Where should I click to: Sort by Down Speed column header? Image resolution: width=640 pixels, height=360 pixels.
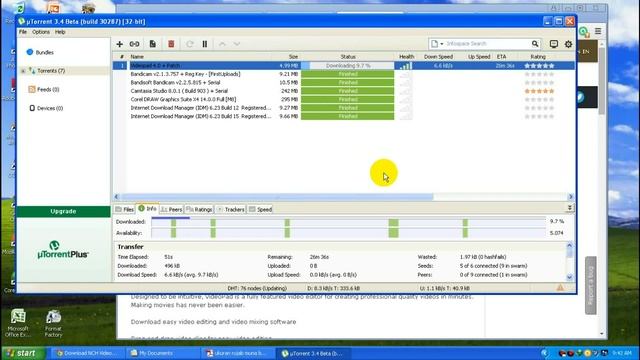(438, 57)
